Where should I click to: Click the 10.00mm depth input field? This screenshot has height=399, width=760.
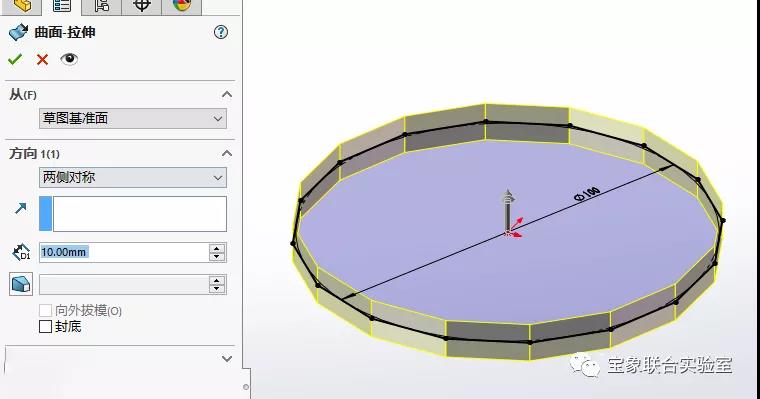[x=124, y=252]
